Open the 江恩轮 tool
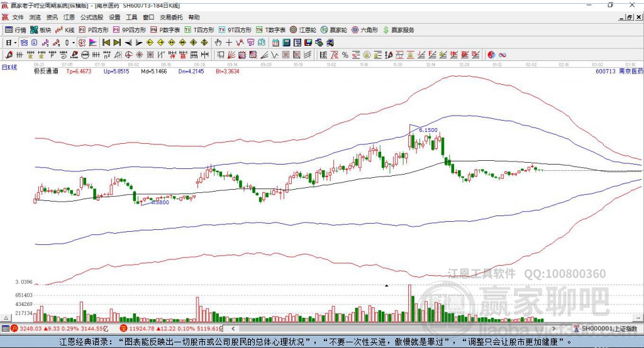 (303, 30)
